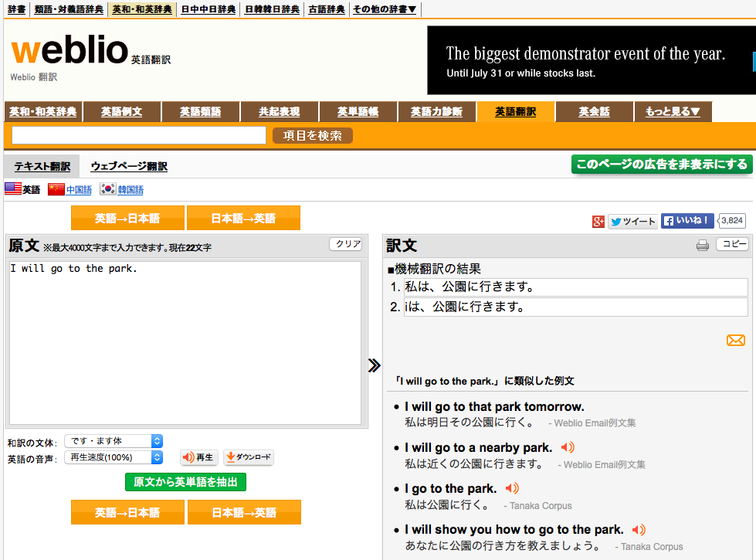Screen dimensions: 756x560
Task: Expand the もっと見る menu
Action: coord(672,112)
